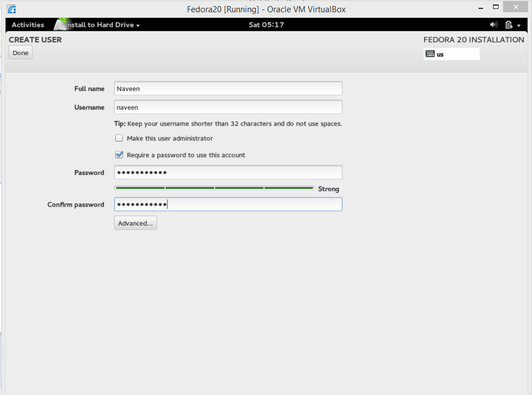
Task: Click into the Password field
Action: (228, 172)
